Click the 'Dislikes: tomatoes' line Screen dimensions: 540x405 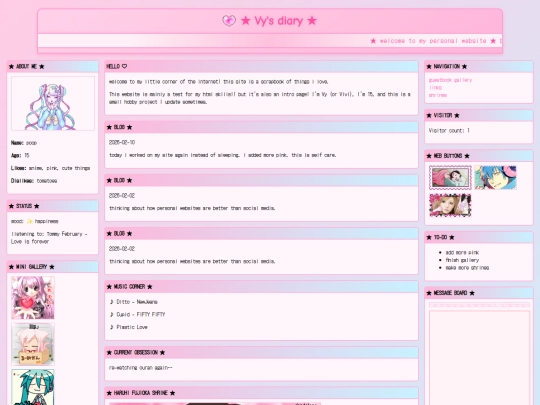tap(34, 180)
